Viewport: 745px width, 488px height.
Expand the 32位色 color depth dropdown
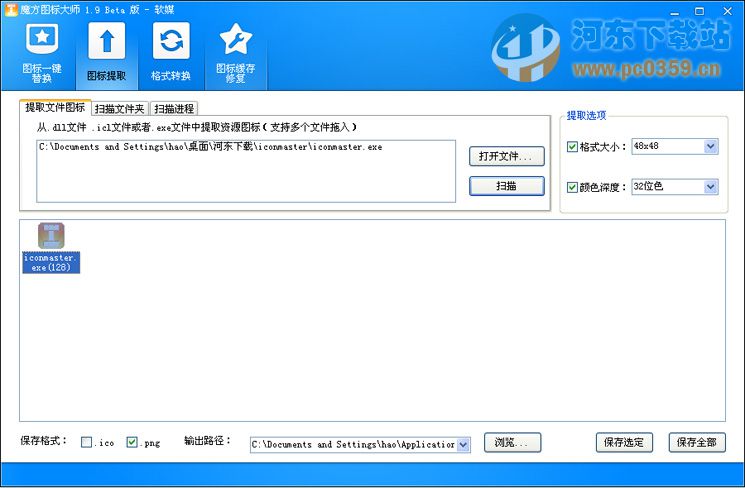pos(710,187)
